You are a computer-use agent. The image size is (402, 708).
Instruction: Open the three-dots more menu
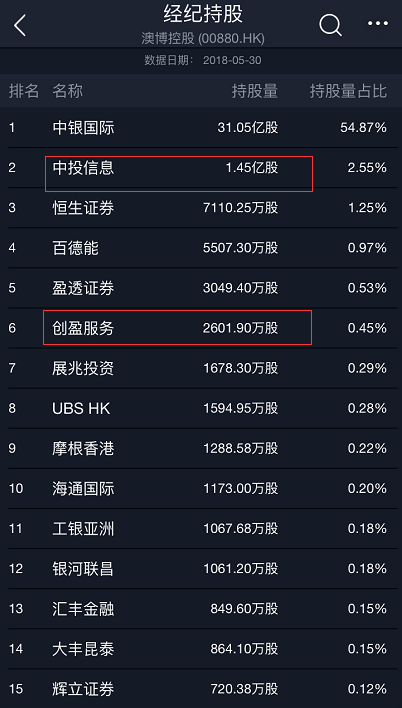pyautogui.click(x=378, y=23)
